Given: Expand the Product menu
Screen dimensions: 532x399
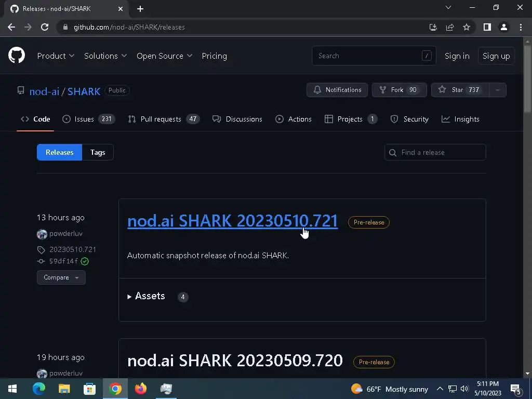Looking at the screenshot, I should 56,56.
